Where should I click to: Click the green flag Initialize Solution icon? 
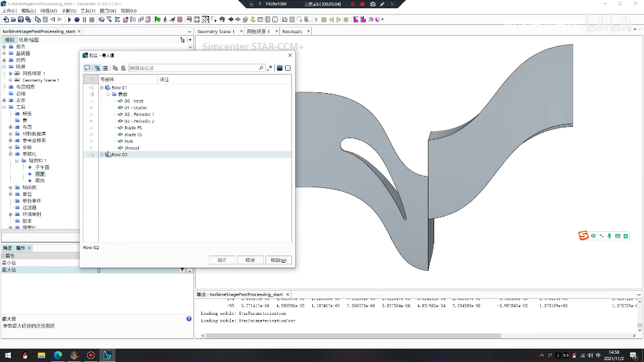pyautogui.click(x=157, y=19)
